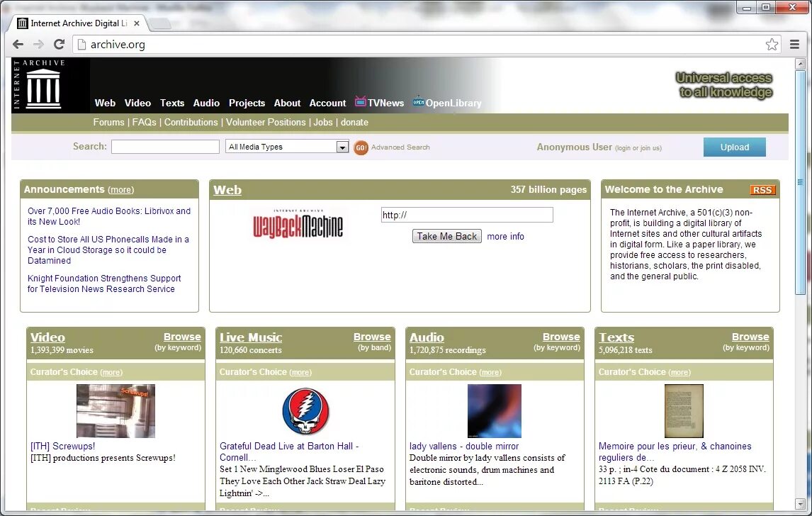The width and height of the screenshot is (812, 516).
Task: Open Librivox Free Audio Books announcement
Action: 109,216
